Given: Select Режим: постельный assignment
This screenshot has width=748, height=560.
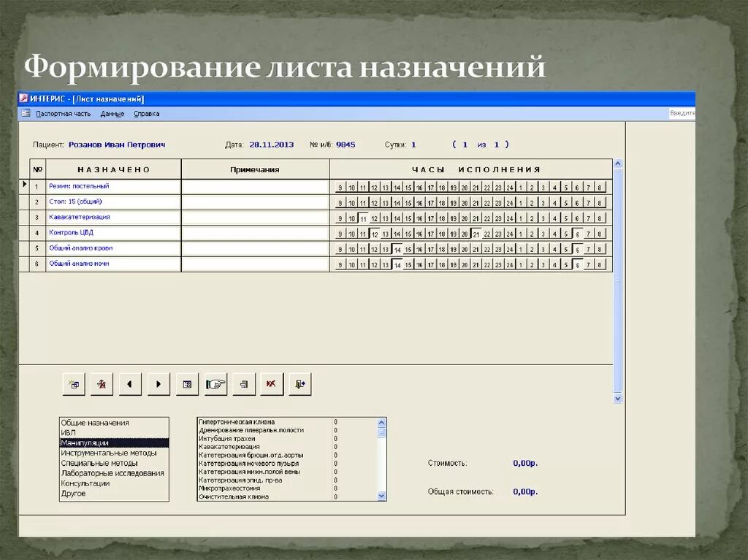Looking at the screenshot, I should coord(113,186).
